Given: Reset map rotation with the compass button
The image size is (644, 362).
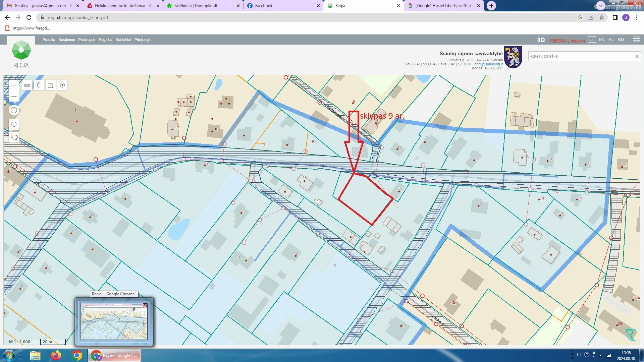Looking at the screenshot, I should click(x=14, y=110).
